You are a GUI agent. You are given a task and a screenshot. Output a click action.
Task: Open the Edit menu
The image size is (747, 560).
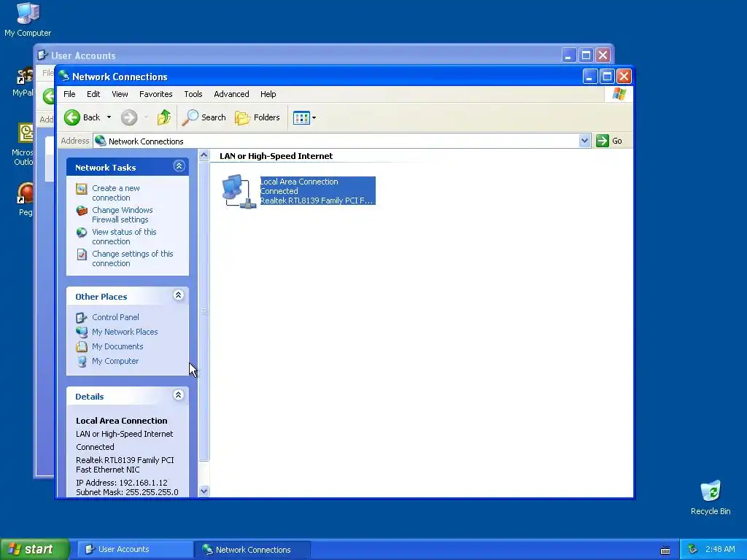[93, 94]
